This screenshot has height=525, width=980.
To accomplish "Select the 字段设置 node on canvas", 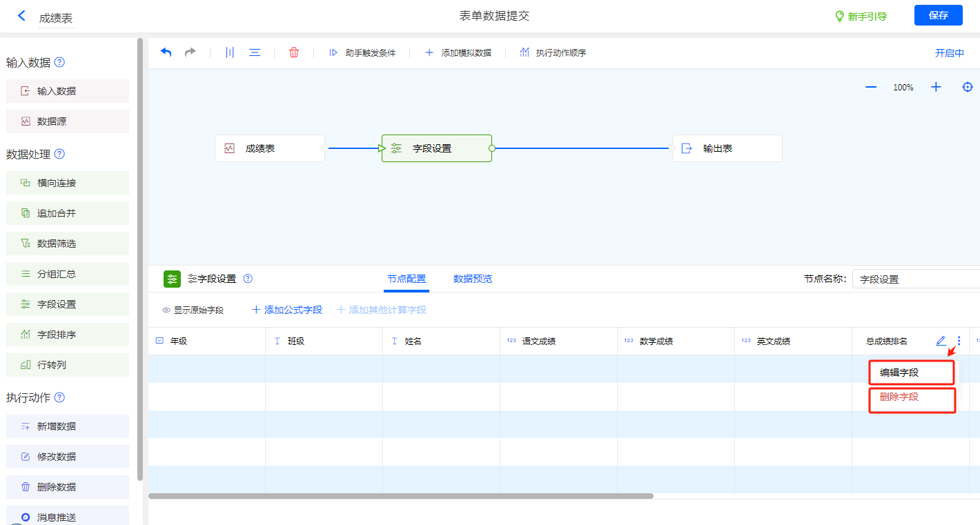I will tap(436, 148).
